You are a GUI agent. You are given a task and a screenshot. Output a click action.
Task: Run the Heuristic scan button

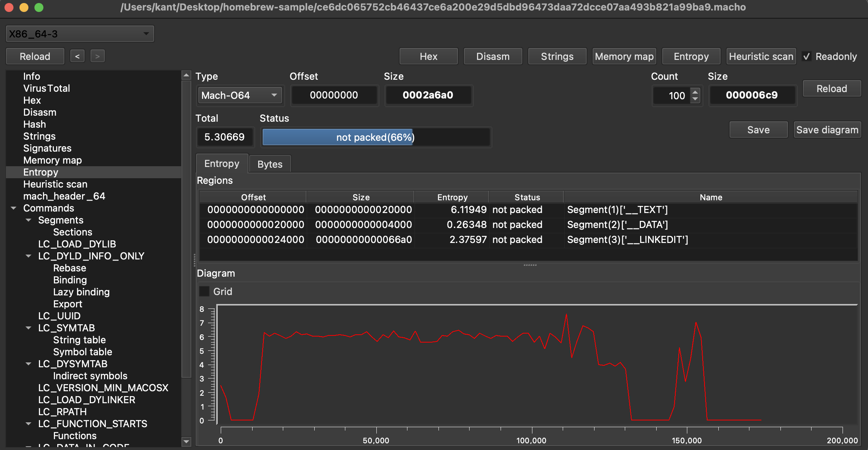pyautogui.click(x=761, y=57)
